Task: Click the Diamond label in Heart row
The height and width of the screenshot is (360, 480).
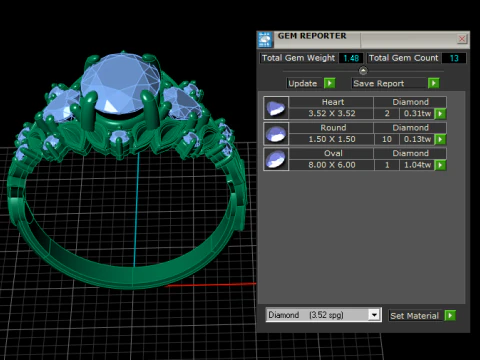Action: 410,102
